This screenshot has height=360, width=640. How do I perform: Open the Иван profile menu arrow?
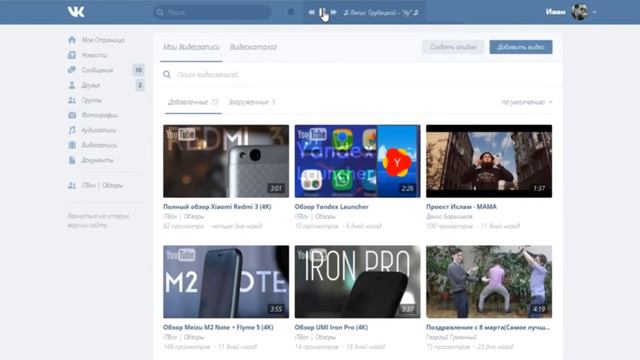tap(595, 12)
